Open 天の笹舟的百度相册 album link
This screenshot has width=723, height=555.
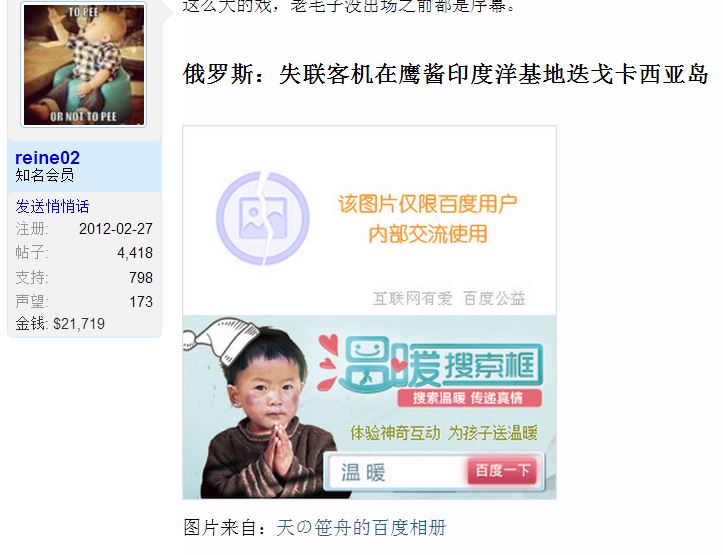click(361, 527)
